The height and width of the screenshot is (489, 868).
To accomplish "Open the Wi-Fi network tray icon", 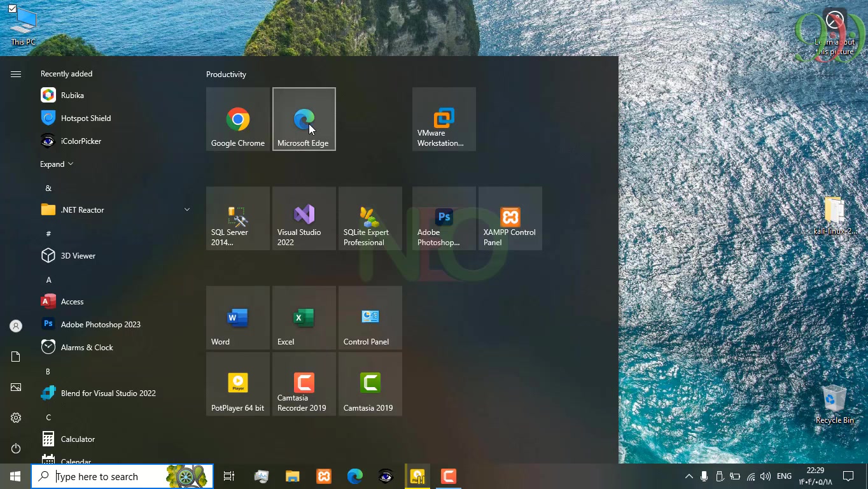I will 751,476.
